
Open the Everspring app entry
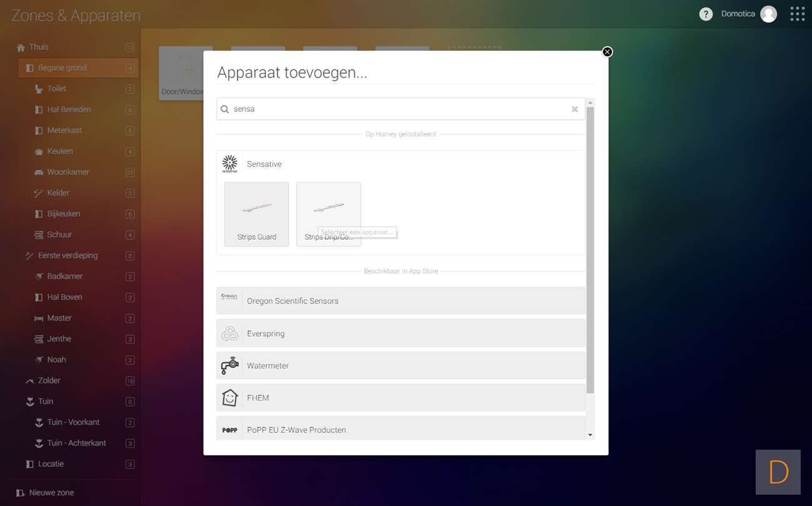(x=401, y=334)
